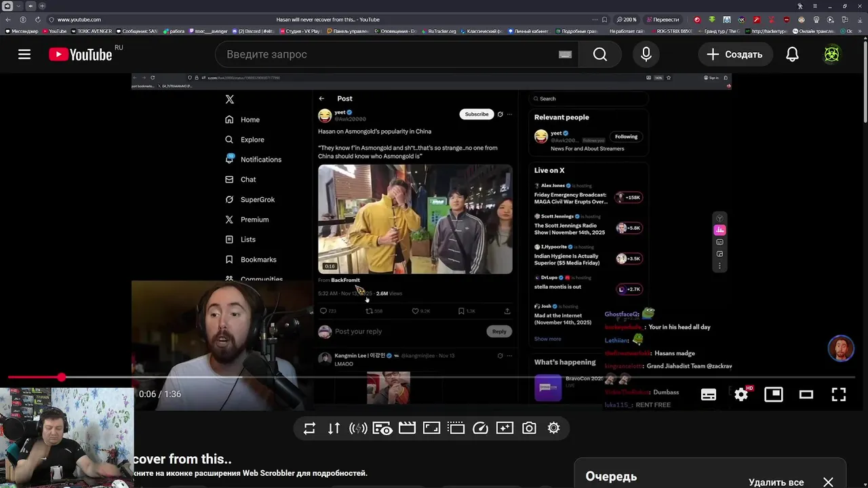Click the www.youtube.com address bar
Image resolution: width=868 pixels, height=488 pixels.
pos(79,20)
